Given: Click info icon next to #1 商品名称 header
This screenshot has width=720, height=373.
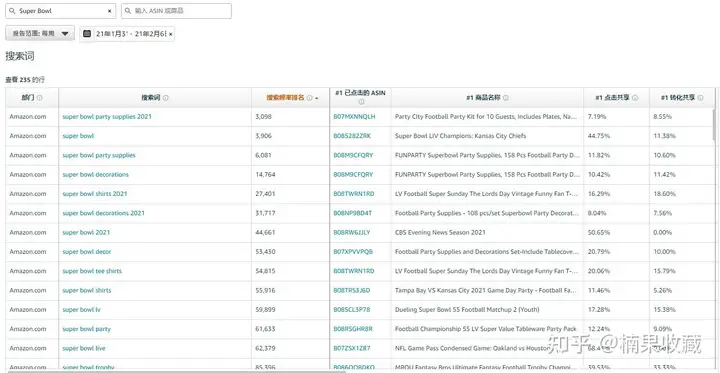Looking at the screenshot, I should (506, 98).
